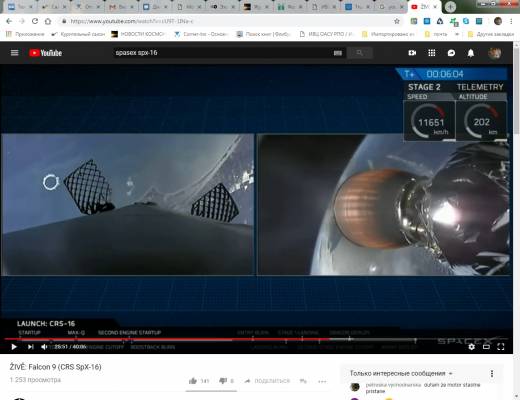Open the live chat three-dot menu
The height and width of the screenshot is (400, 520).
492,374
